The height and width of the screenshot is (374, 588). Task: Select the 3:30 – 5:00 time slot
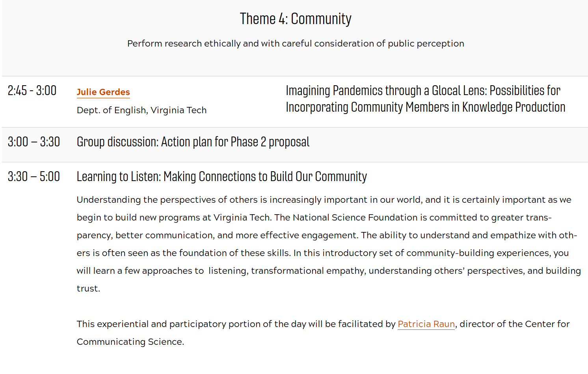point(34,177)
